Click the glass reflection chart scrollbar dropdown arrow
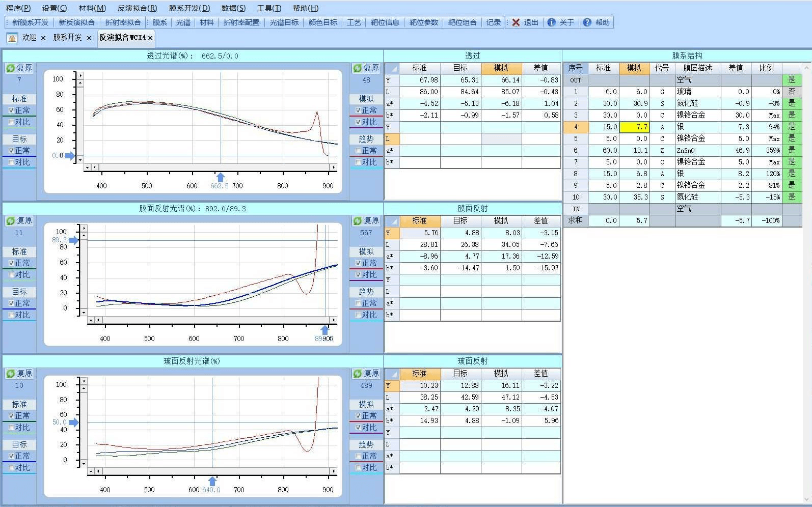The image size is (812, 507). [x=91, y=471]
